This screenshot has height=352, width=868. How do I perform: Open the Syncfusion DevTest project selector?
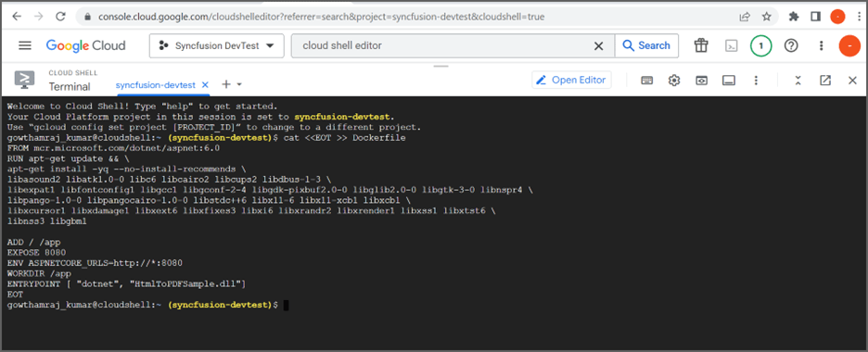(x=216, y=46)
